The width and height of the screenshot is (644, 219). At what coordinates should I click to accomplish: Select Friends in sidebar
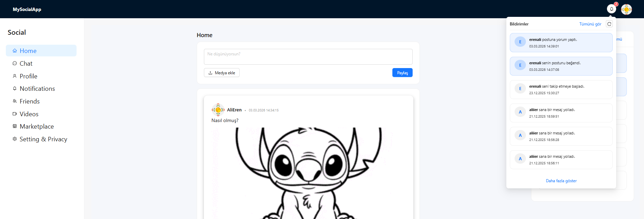coord(41,101)
